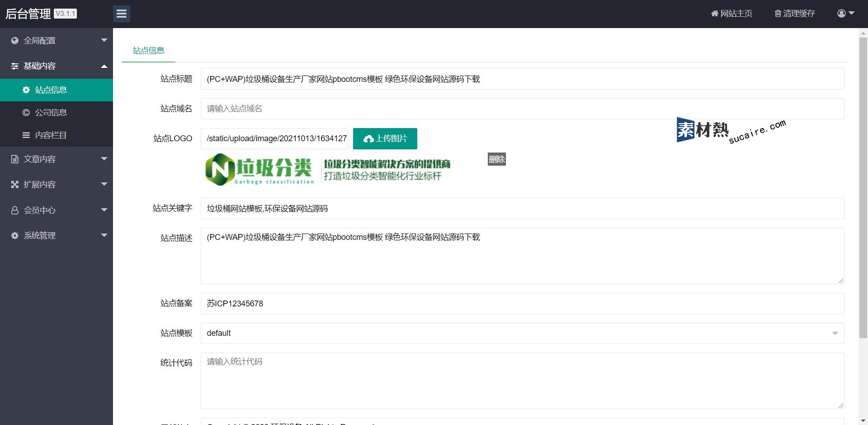Click the 垃圾分类 logo preview image
The image size is (868, 425).
pyautogui.click(x=328, y=169)
